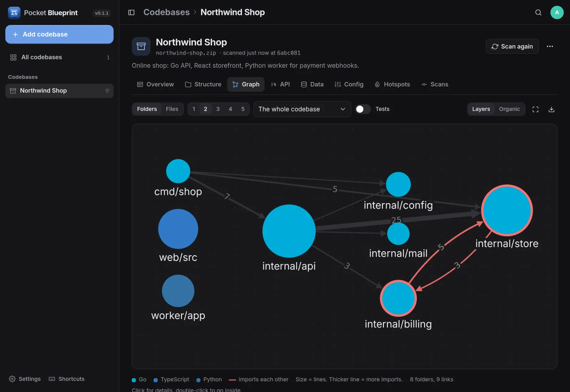Set graph depth to 4
Image resolution: width=570 pixels, height=392 pixels.
click(230, 109)
